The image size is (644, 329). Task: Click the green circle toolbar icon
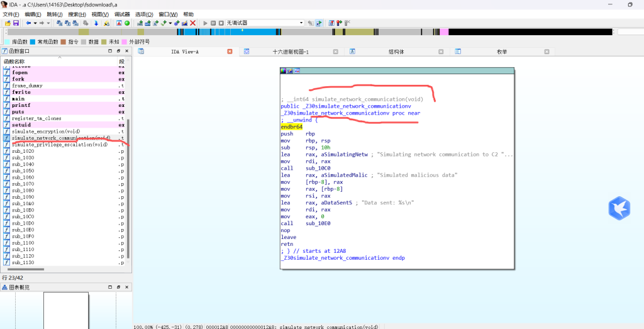tap(127, 23)
